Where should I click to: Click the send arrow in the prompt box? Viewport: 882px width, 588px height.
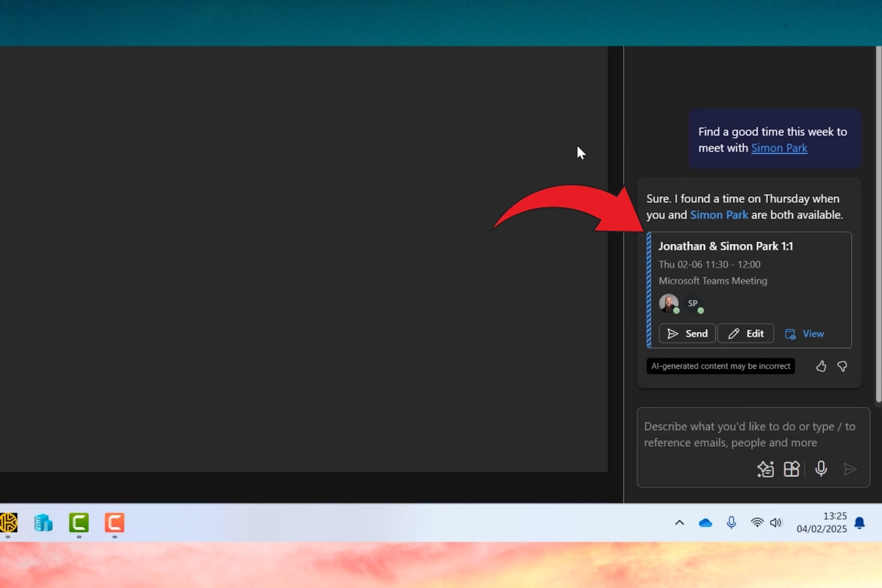click(x=850, y=469)
